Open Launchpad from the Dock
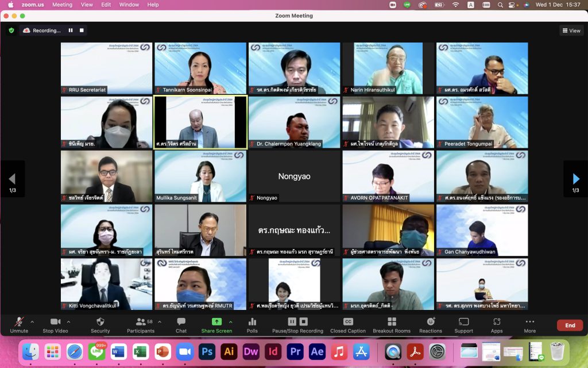The height and width of the screenshot is (368, 588). (x=52, y=352)
